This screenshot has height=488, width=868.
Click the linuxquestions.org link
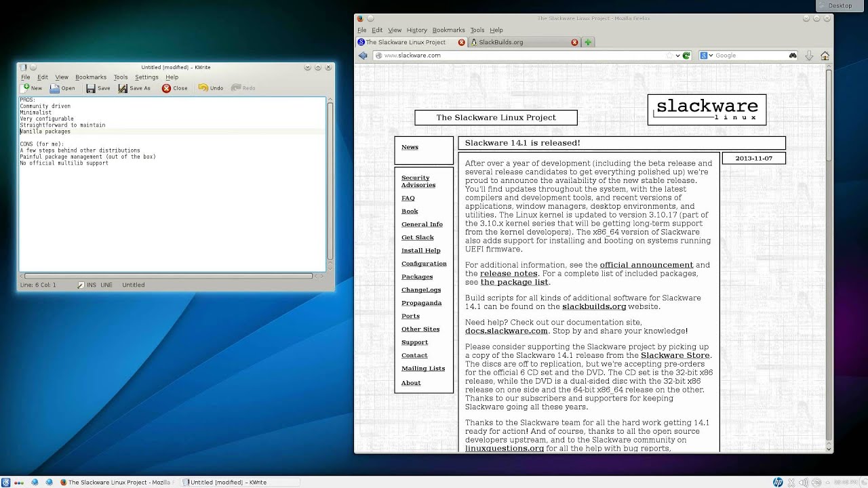point(505,448)
